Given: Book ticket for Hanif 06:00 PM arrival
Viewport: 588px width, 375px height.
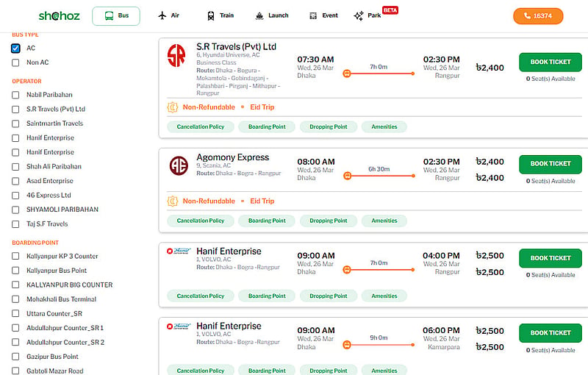Looking at the screenshot, I should coord(550,332).
